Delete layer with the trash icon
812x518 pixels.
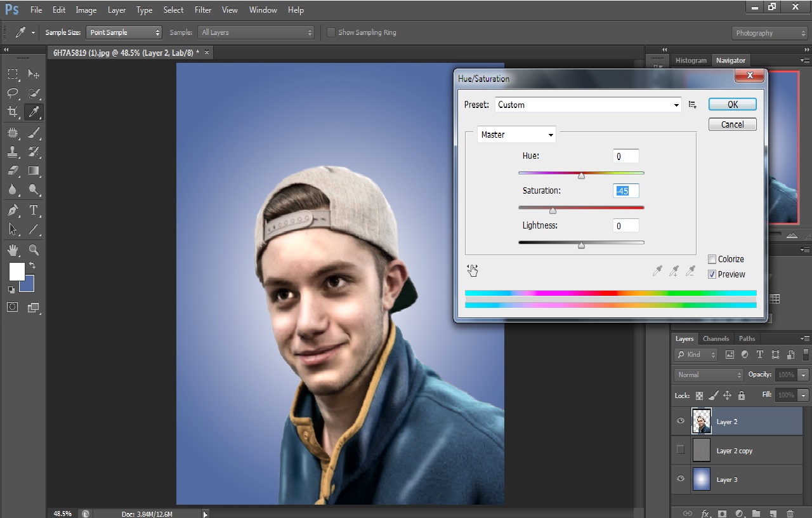click(790, 513)
